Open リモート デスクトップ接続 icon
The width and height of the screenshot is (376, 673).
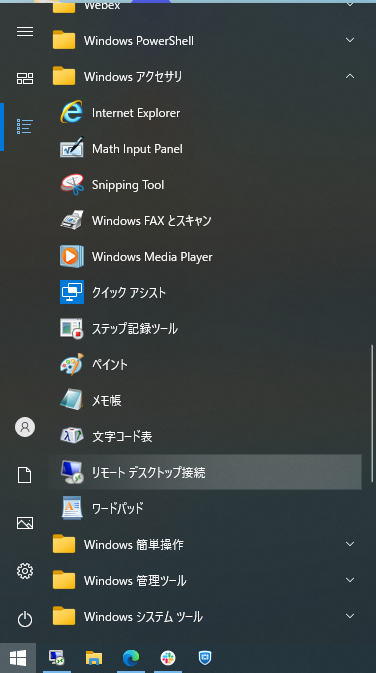point(72,473)
